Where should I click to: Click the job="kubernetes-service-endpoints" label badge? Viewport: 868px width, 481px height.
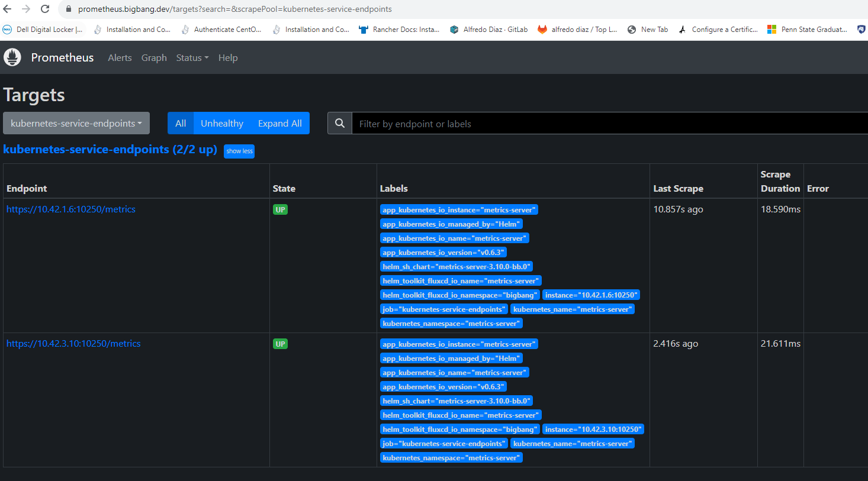click(445, 308)
